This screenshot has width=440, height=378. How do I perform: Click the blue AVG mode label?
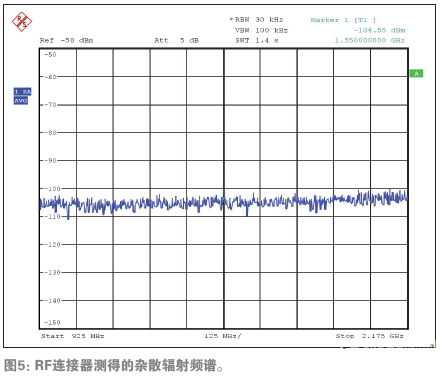pos(21,101)
